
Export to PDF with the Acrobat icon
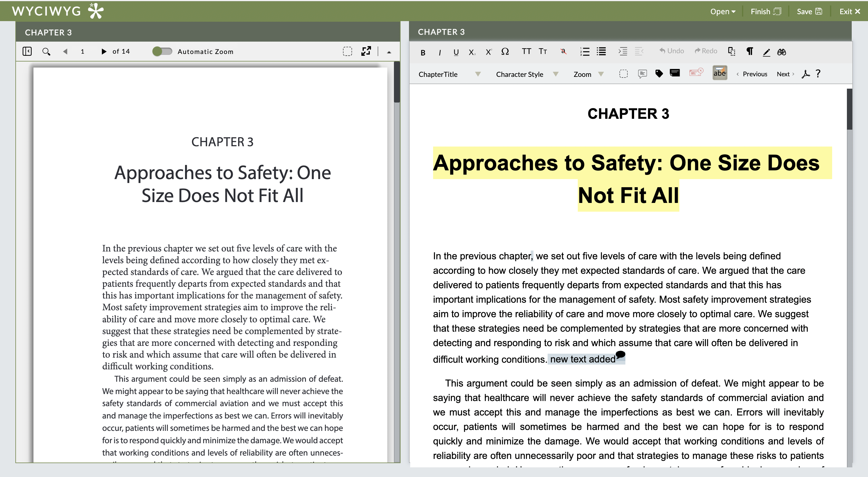click(805, 74)
